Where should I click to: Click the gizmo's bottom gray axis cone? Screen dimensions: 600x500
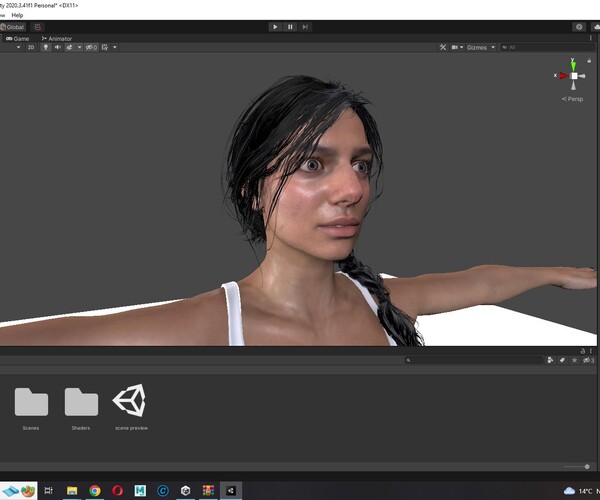pos(574,85)
